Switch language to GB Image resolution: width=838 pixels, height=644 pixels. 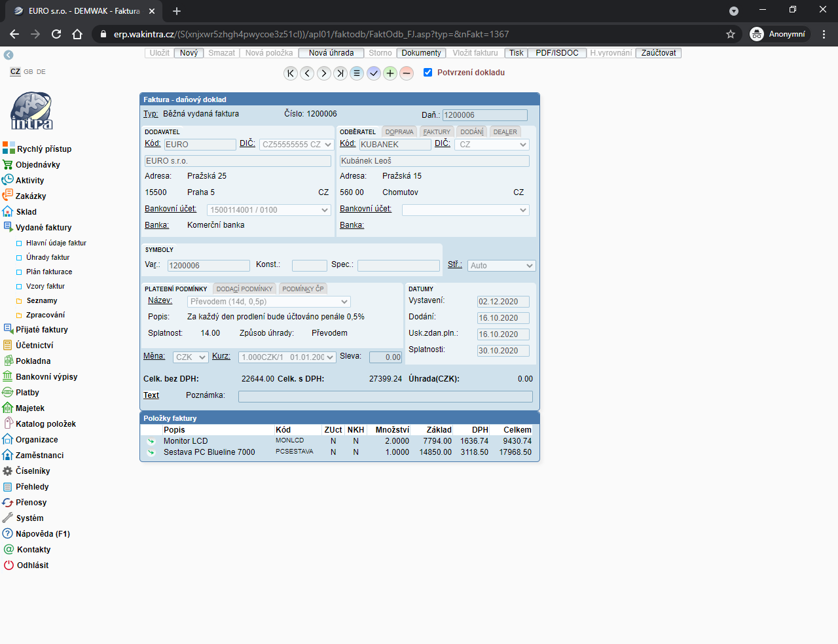pos(28,72)
